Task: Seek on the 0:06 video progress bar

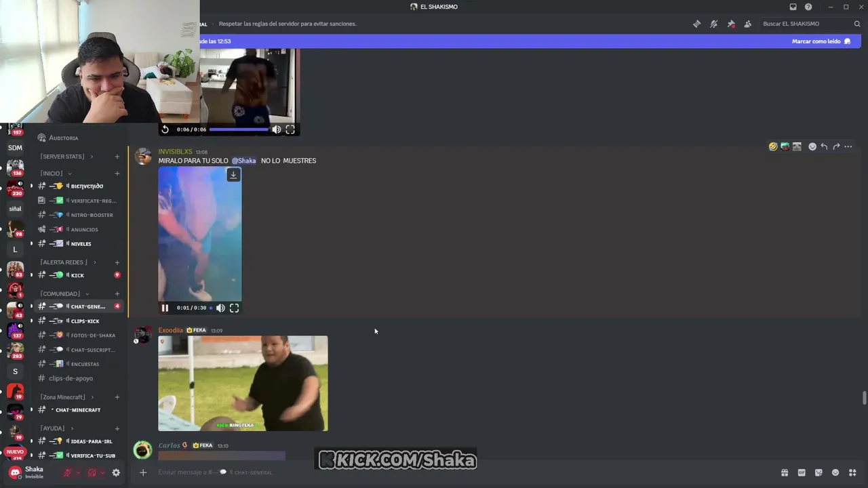Action: [x=239, y=129]
